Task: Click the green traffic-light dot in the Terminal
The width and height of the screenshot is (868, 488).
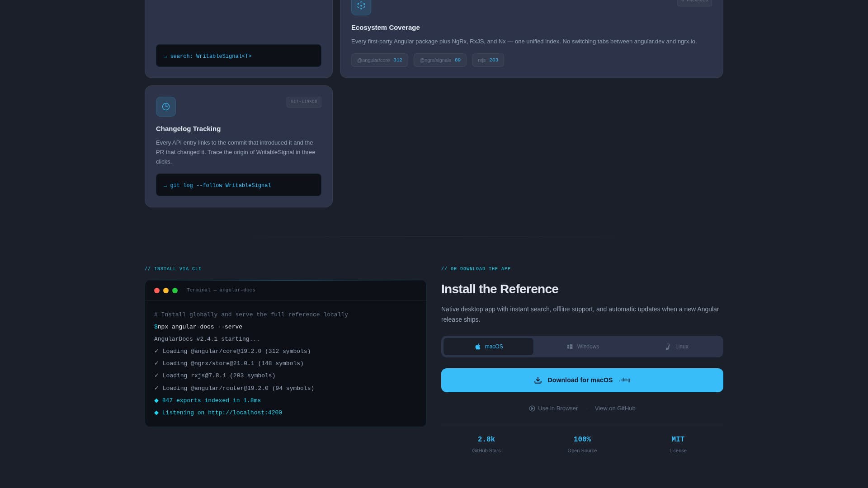Action: [175, 291]
